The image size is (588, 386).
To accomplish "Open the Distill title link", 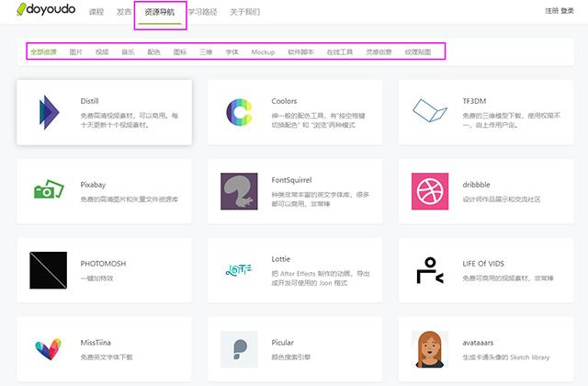I will [90, 101].
